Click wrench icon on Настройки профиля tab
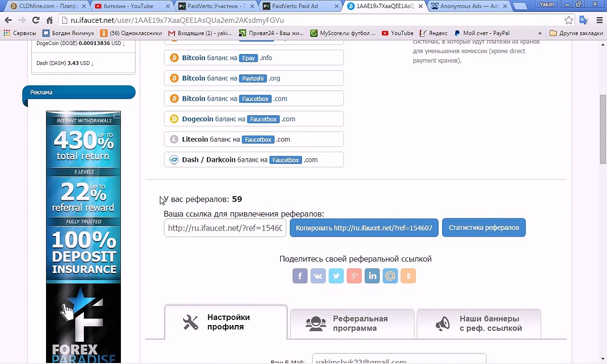Viewport: 607px width, 364px height. (191, 323)
